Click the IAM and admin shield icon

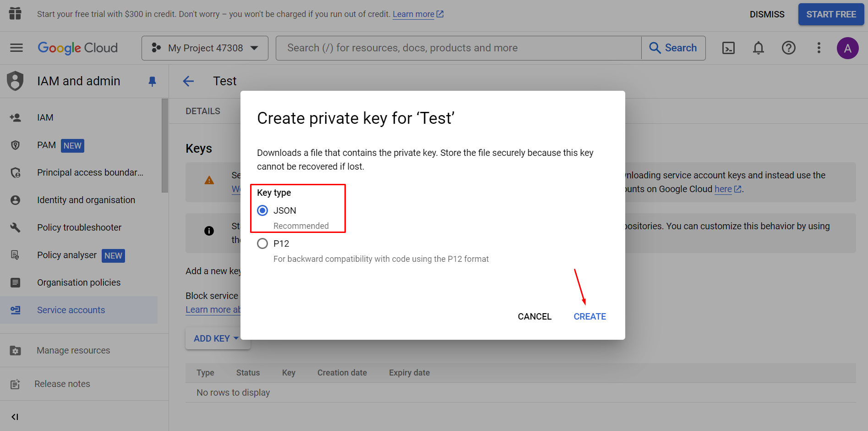[15, 81]
